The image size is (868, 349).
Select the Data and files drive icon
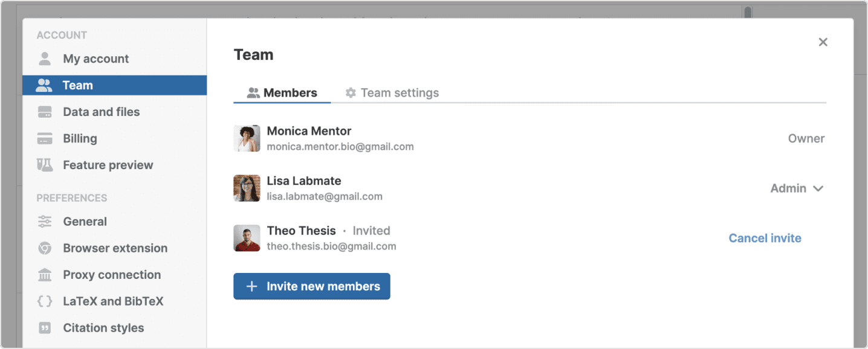(x=45, y=112)
